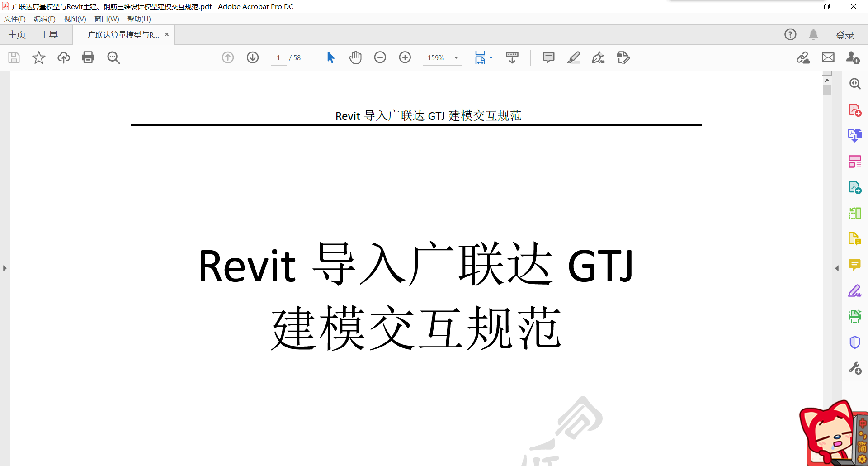Image resolution: width=868 pixels, height=466 pixels.
Task: Click the page number input field
Action: pyautogui.click(x=278, y=58)
